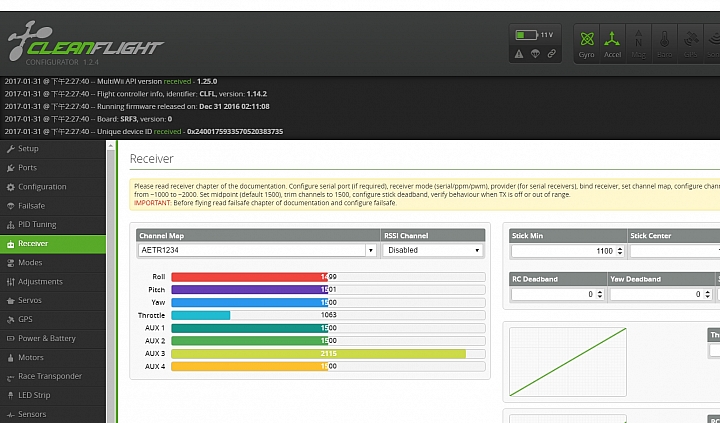Open the Ports tab

point(53,168)
